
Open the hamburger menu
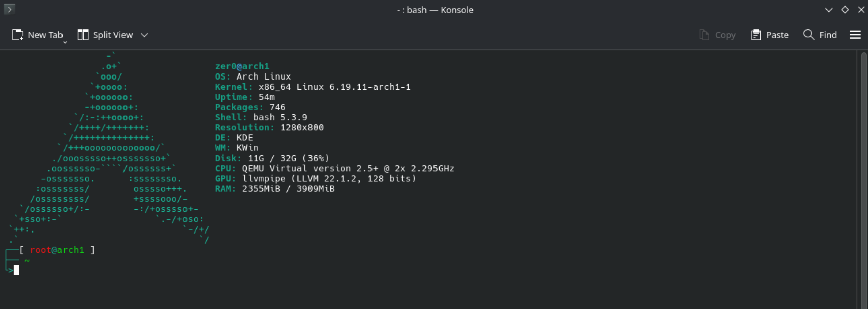[x=855, y=35]
